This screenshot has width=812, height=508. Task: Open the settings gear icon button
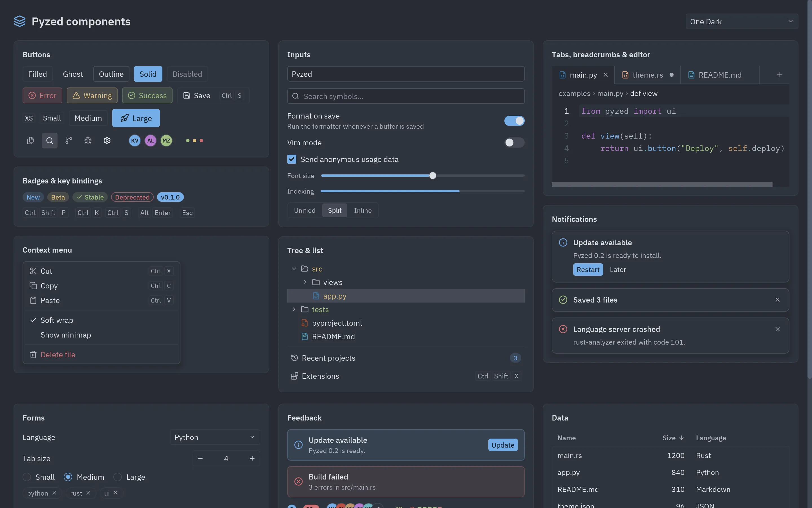[x=107, y=141]
